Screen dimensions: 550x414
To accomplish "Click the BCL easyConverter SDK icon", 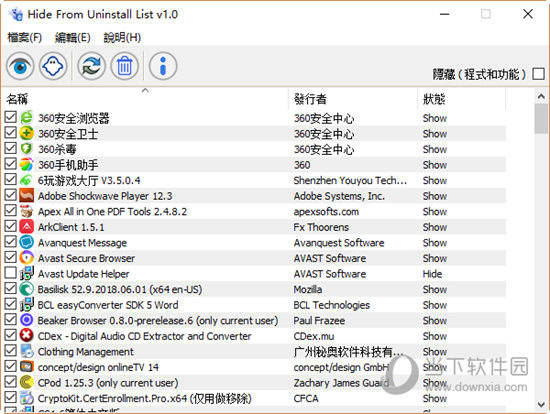I will coord(26,305).
